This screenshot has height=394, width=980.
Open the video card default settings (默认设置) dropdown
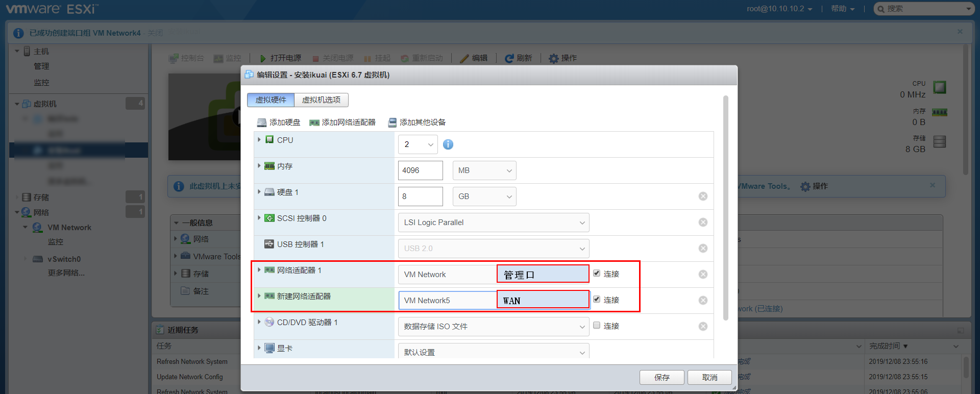(494, 351)
